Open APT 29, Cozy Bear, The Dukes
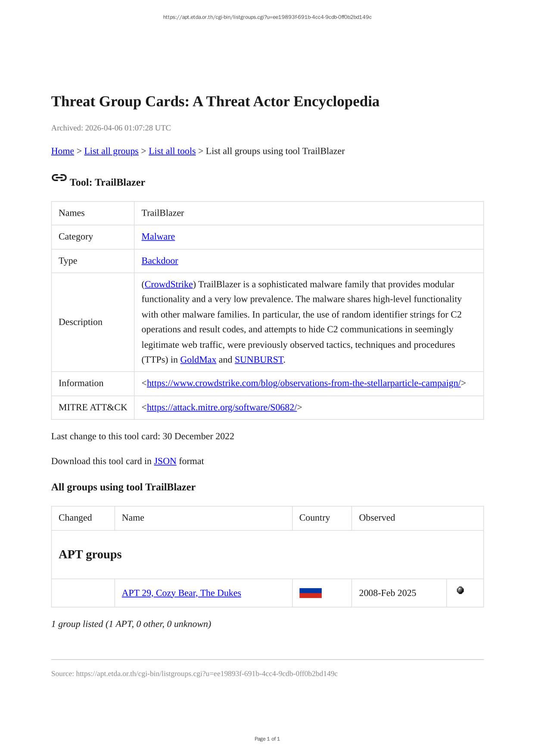This screenshot has width=535, height=756. [181, 593]
